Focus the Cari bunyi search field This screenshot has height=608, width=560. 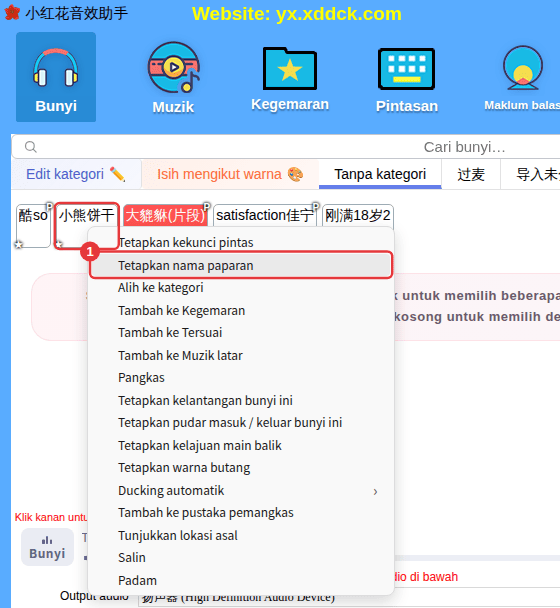(286, 147)
